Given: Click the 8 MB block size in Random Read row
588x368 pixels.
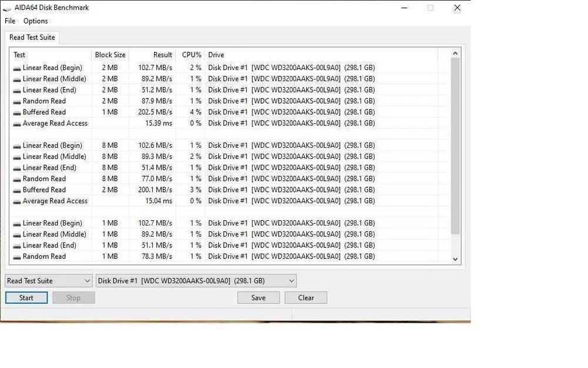Looking at the screenshot, I should pos(110,178).
